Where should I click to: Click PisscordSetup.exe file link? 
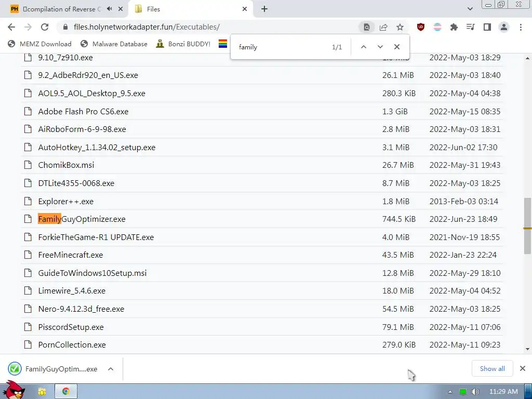click(x=71, y=327)
